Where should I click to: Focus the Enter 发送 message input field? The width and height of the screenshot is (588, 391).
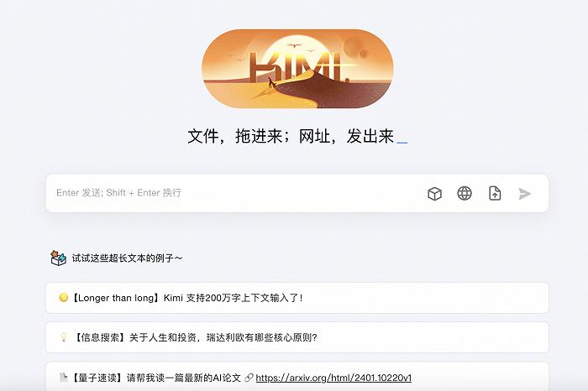[x=234, y=193]
